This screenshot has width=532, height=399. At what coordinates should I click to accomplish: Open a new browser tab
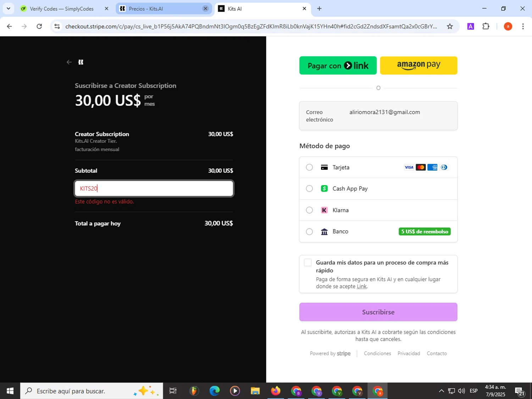point(319,9)
